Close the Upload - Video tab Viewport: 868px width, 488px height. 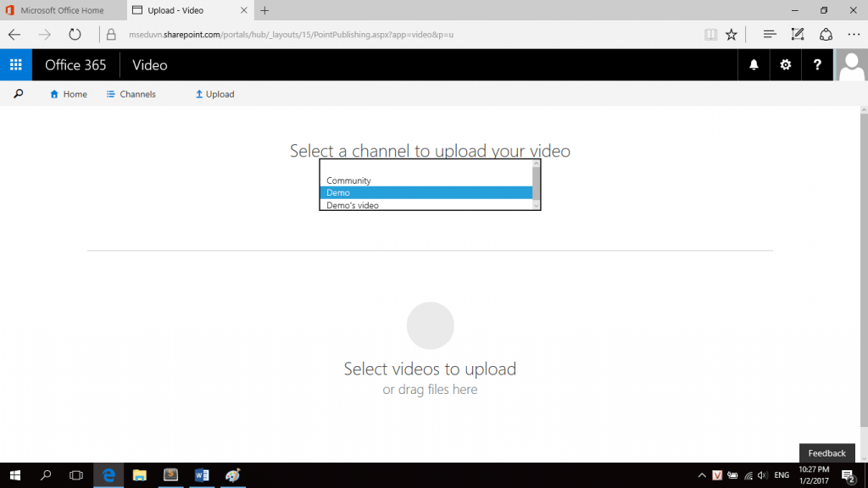[x=243, y=10]
